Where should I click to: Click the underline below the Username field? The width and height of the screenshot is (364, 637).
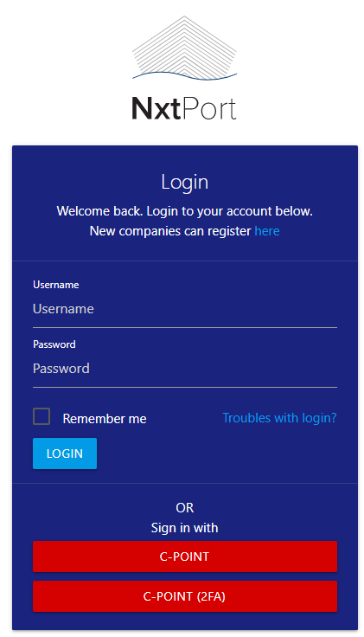click(185, 327)
